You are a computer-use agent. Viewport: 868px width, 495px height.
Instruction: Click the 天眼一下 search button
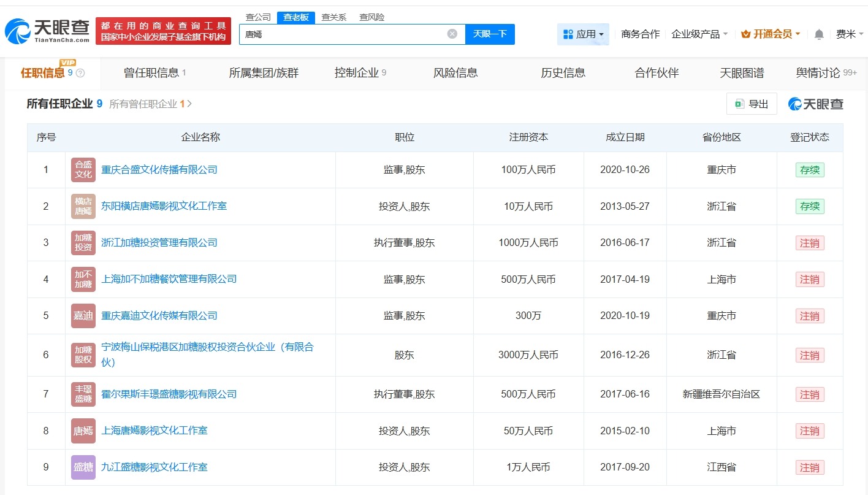[x=490, y=34]
